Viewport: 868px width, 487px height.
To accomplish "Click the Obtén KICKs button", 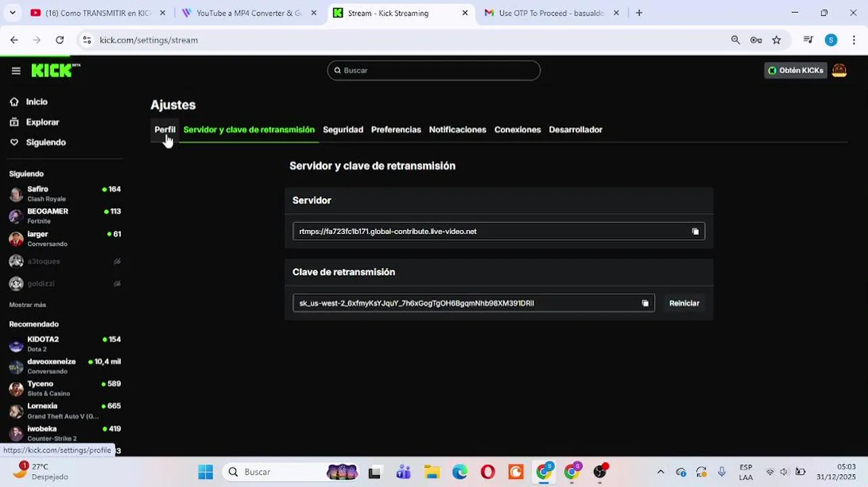I will pos(795,70).
